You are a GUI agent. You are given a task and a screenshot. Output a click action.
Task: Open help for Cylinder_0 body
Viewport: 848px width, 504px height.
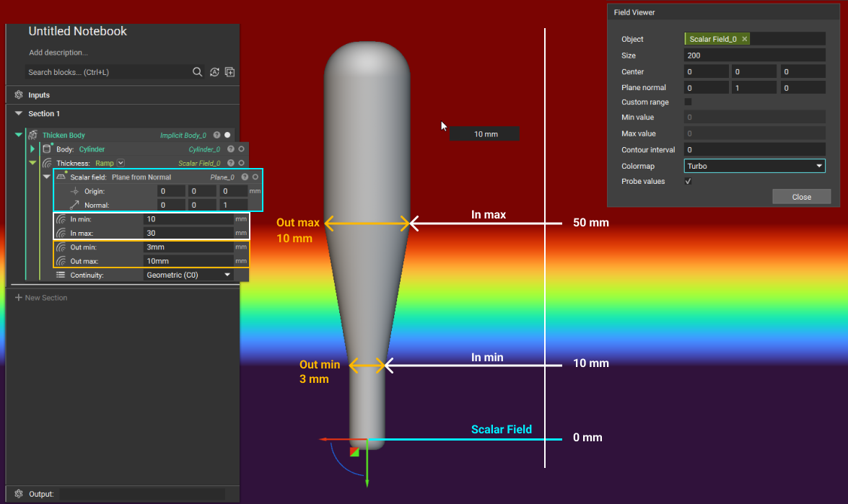pos(231,149)
